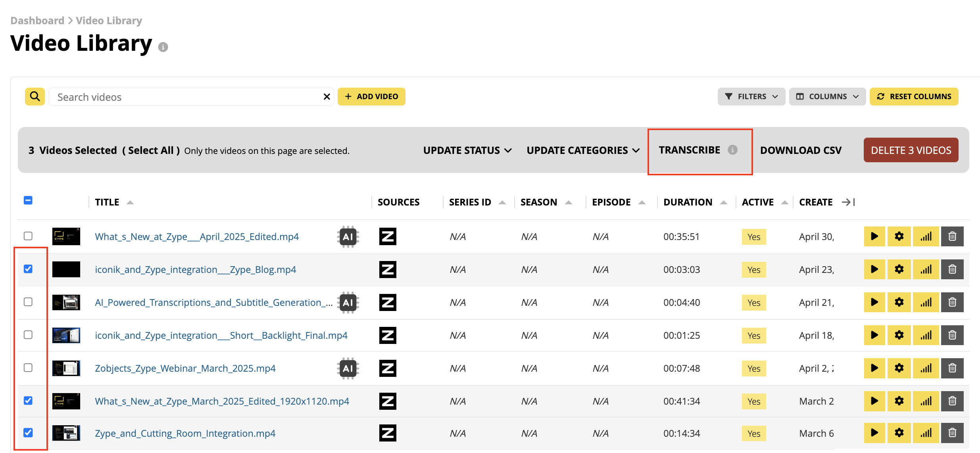Delete What_s_New April 2025 video via trash
Image resolution: width=980 pixels, height=453 pixels.
pos(952,236)
